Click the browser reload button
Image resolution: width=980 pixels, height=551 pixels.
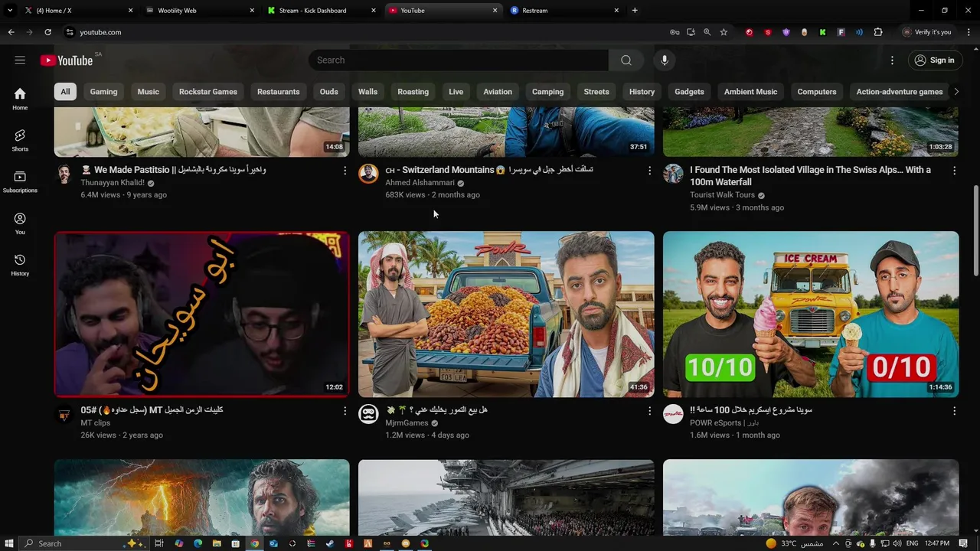click(47, 32)
